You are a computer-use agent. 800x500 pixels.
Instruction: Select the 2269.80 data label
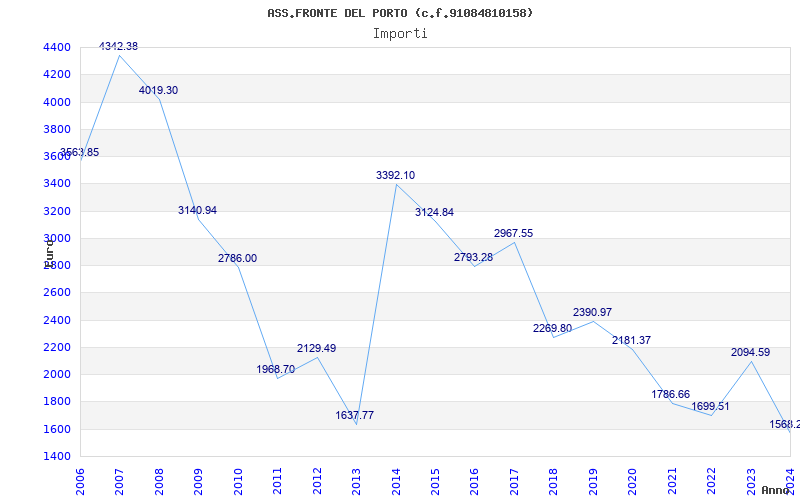pos(553,328)
